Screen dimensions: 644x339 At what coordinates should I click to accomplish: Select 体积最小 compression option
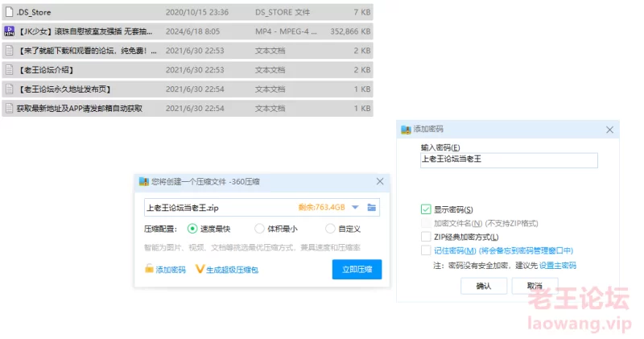(259, 229)
